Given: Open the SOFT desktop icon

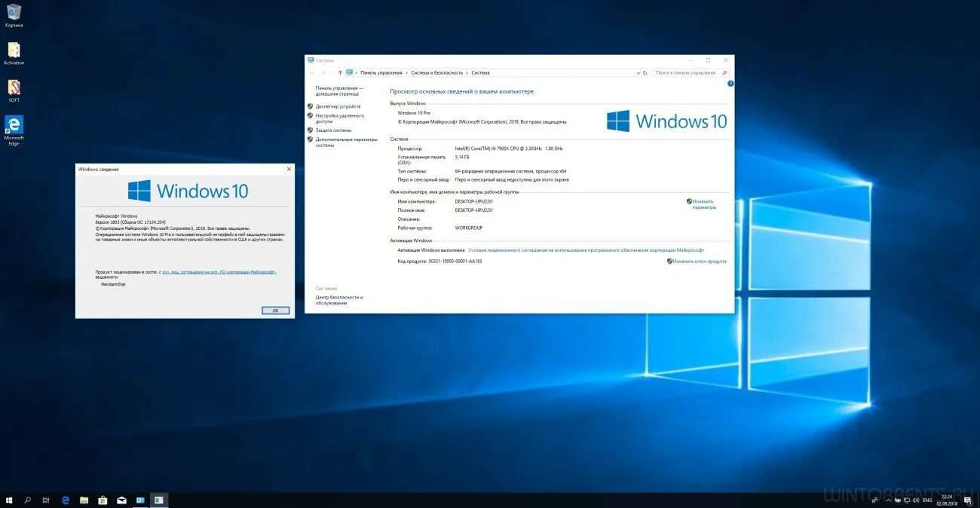Looking at the screenshot, I should tap(14, 90).
